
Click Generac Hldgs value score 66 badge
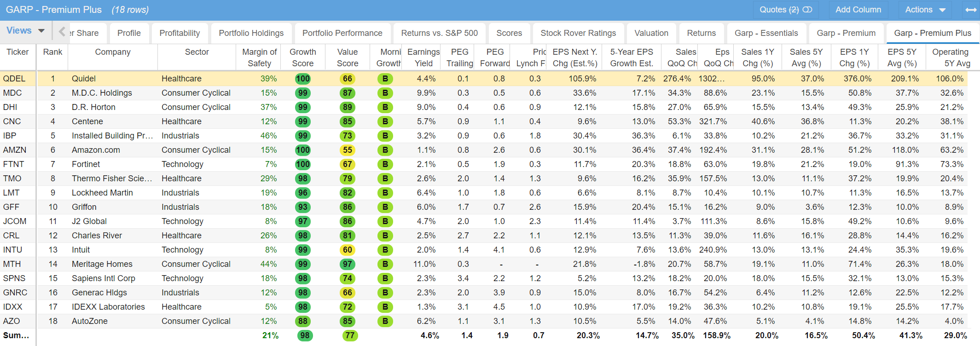(348, 293)
